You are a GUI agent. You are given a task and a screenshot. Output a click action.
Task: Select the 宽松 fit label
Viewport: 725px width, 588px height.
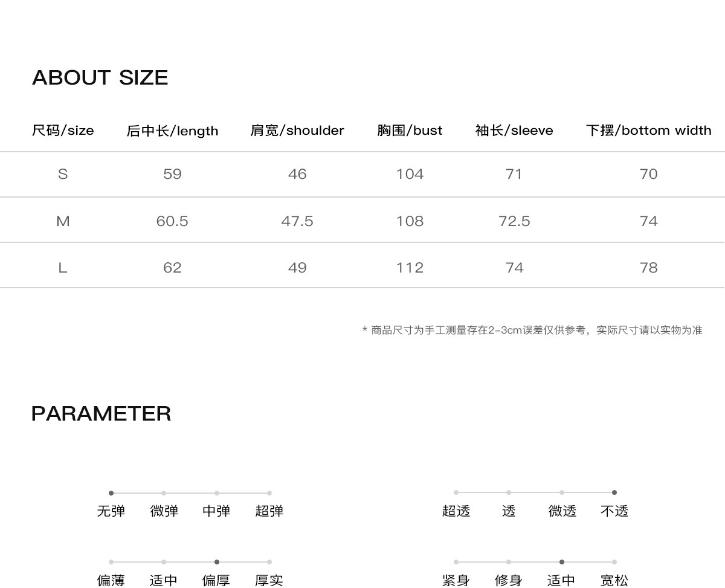(x=614, y=581)
